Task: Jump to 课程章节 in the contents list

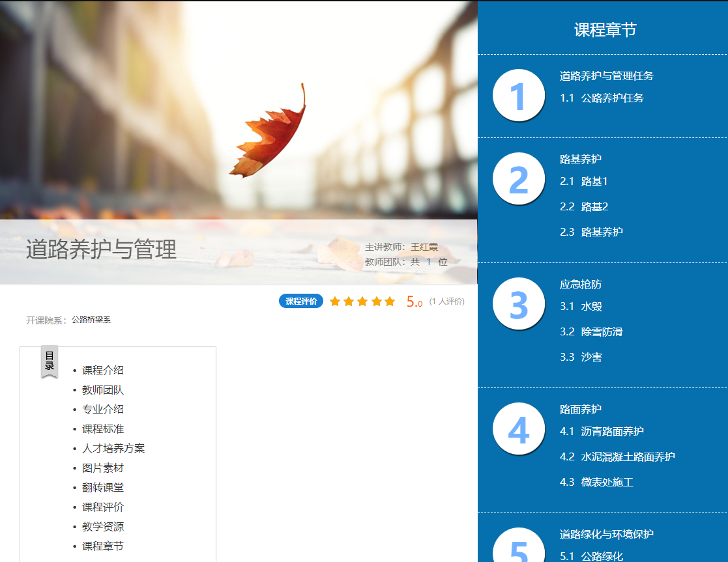Action: 102,546
